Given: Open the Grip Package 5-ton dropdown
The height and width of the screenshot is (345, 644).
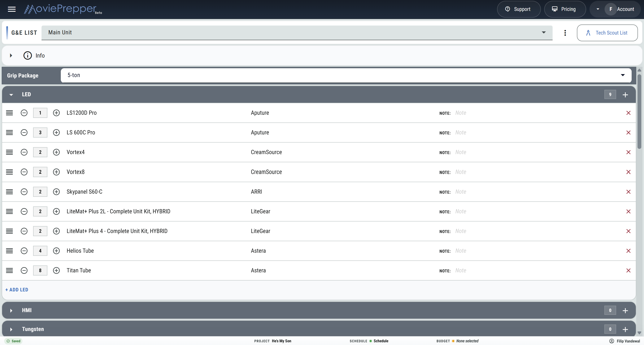Looking at the screenshot, I should point(346,75).
